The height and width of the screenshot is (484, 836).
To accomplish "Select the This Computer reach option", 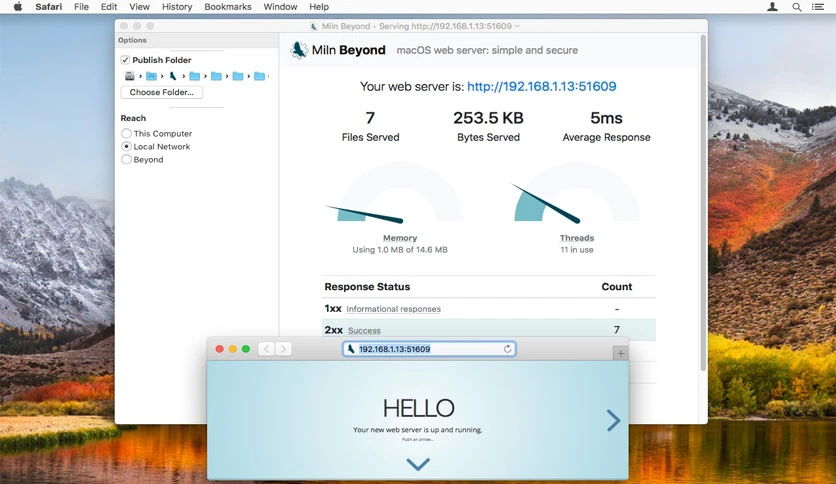I will pos(126,133).
